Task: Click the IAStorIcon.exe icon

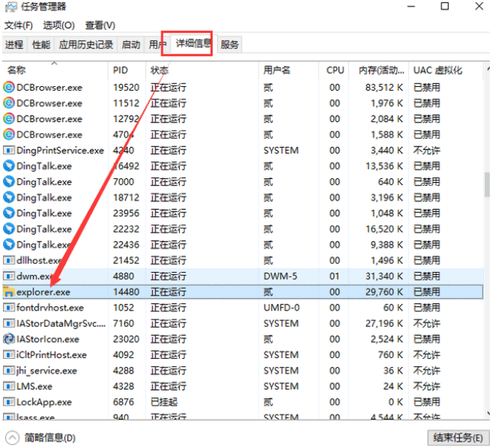Action: (x=9, y=339)
